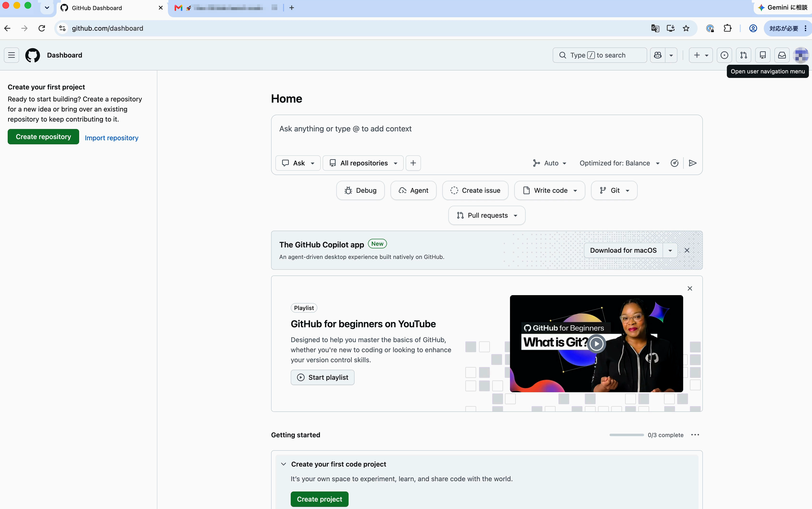Follow the Import repository link
Screen dimensions: 812x509
112,138
